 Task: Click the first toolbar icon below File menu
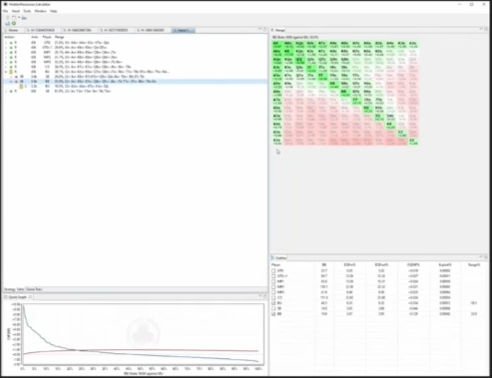click(8, 18)
